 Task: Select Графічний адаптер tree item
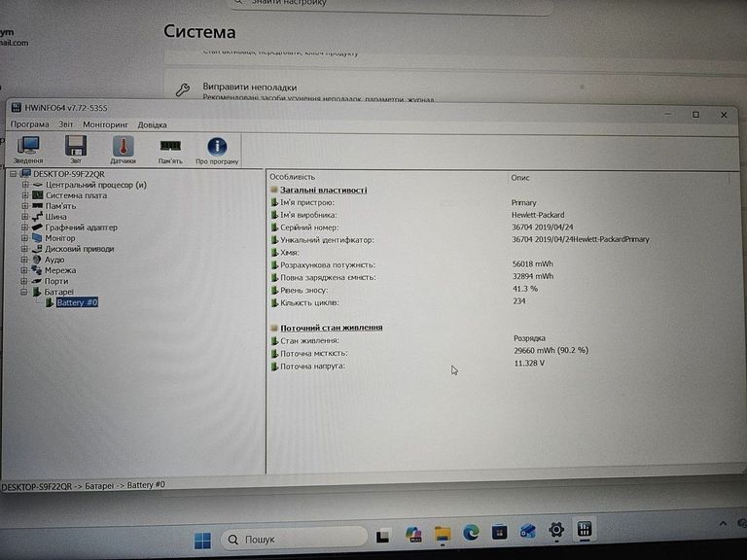(x=81, y=227)
